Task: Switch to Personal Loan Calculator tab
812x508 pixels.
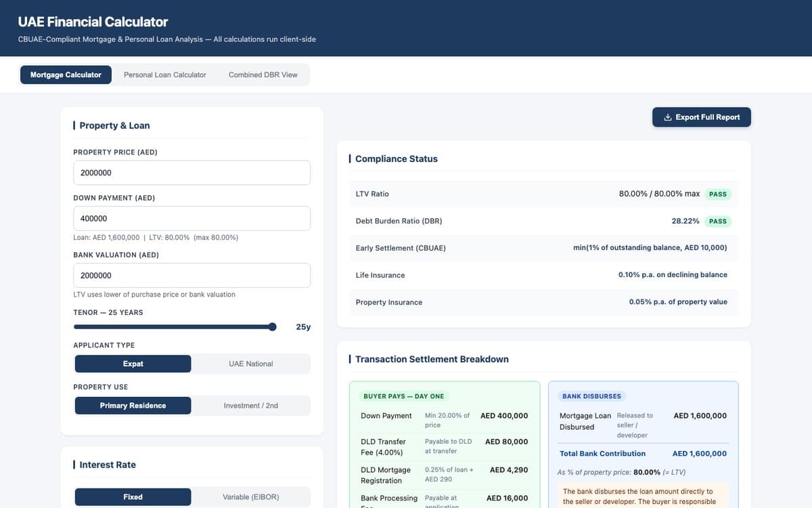Action: (x=165, y=75)
